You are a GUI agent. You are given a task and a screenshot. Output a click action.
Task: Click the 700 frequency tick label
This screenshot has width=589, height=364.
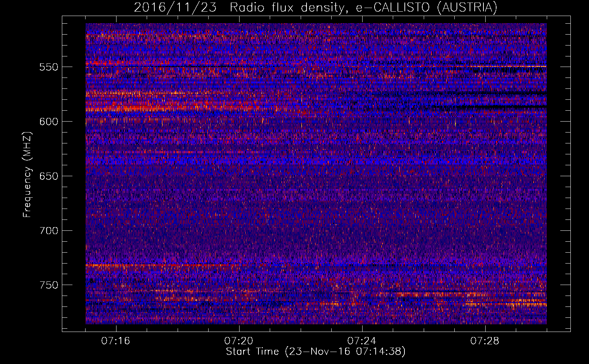point(49,231)
